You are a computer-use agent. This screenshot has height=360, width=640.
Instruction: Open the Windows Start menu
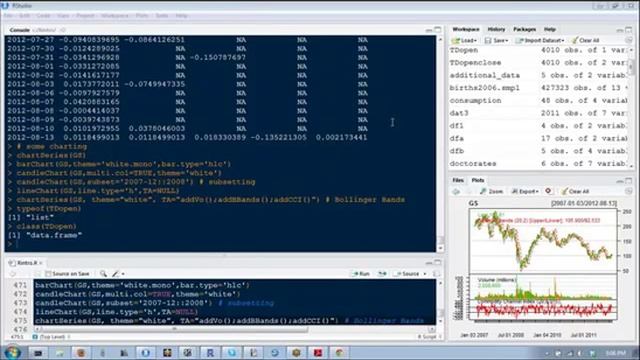[x=12, y=352]
